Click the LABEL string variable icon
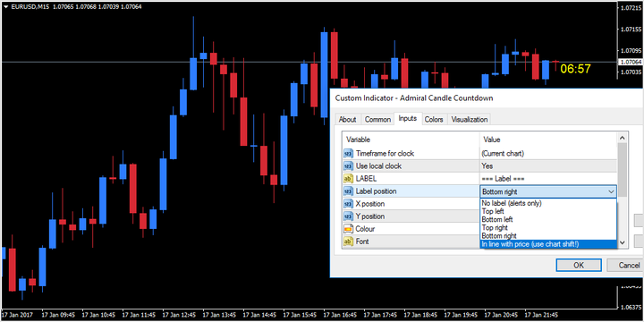The width and height of the screenshot is (644, 322). pos(348,179)
